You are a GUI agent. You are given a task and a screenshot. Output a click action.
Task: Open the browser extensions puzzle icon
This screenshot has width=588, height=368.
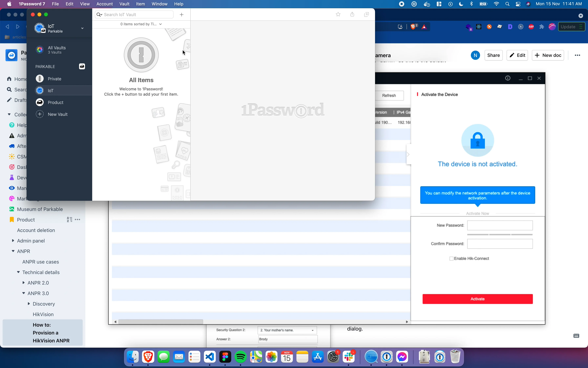click(x=542, y=27)
